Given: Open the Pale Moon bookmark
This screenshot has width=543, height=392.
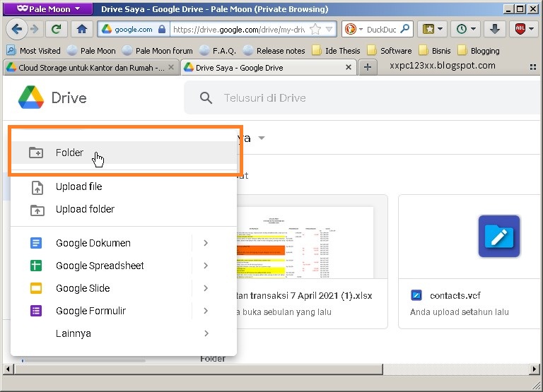Looking at the screenshot, I should click(x=91, y=51).
